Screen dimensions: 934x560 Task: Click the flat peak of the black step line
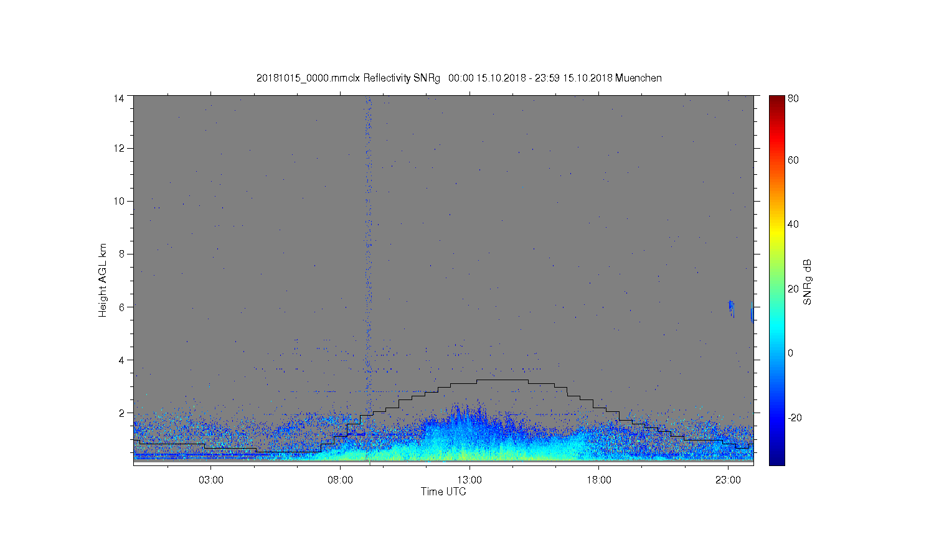[502, 380]
